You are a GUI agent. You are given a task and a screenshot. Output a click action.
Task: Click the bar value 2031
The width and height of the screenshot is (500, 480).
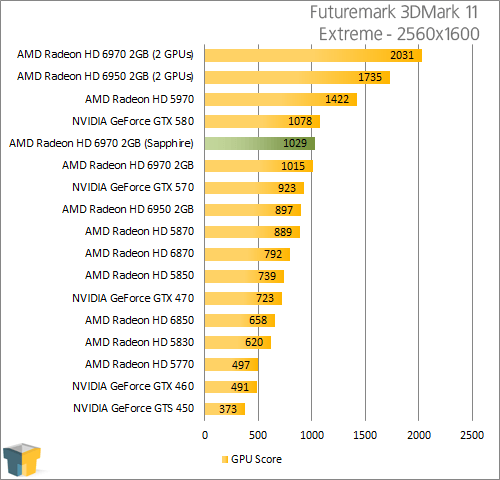point(402,55)
